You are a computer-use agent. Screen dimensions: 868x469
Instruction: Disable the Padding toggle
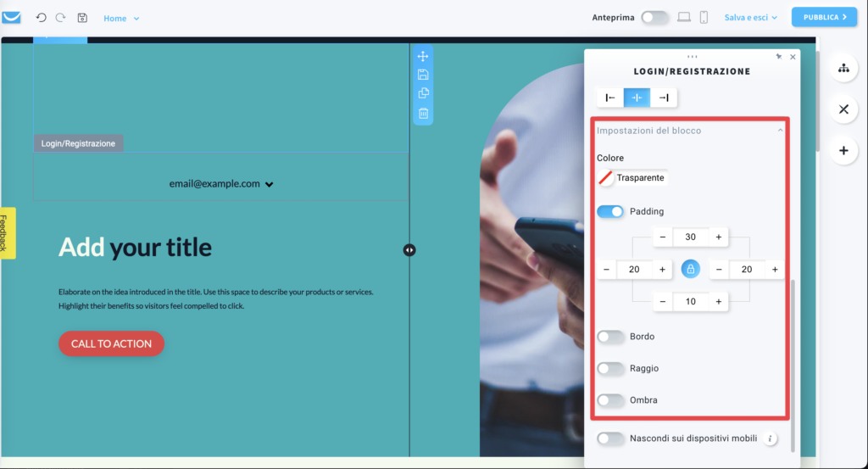pyautogui.click(x=610, y=211)
